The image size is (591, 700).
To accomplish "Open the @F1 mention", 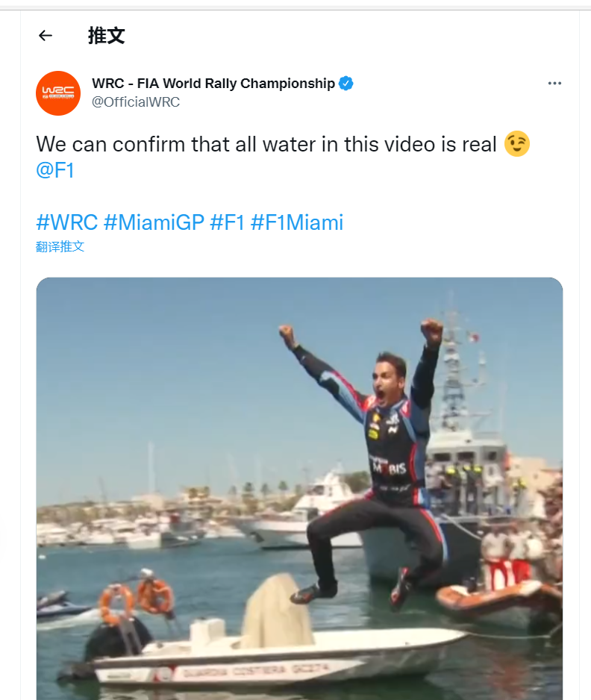I will tap(55, 171).
